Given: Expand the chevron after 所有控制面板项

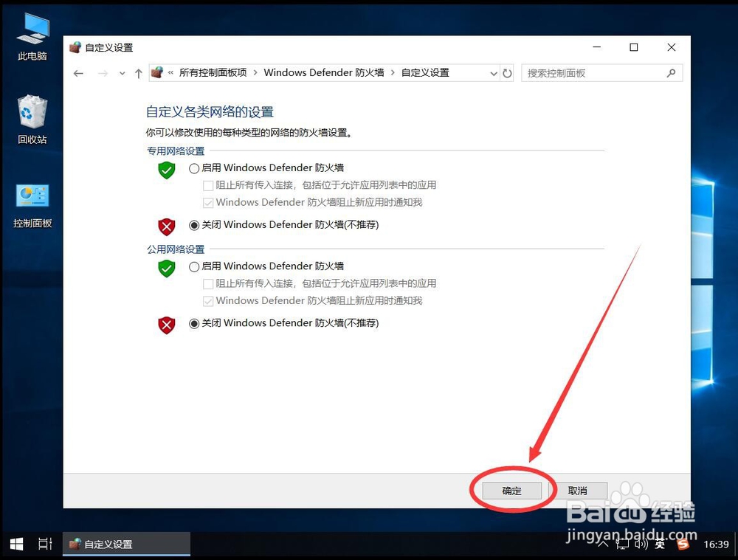Looking at the screenshot, I should [x=255, y=72].
